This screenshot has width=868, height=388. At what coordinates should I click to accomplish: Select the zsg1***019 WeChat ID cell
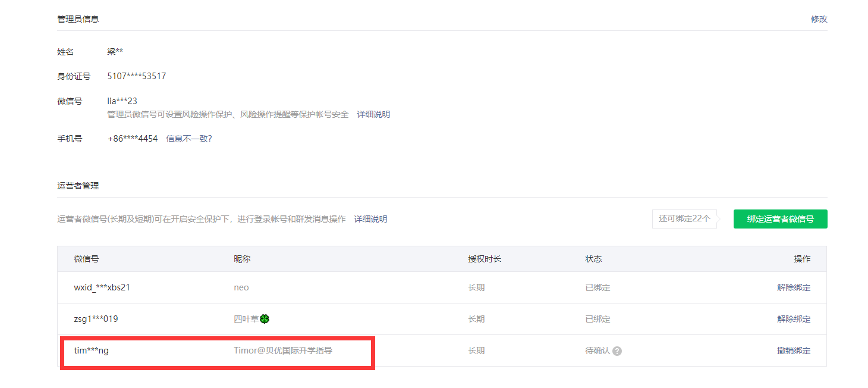tap(96, 319)
